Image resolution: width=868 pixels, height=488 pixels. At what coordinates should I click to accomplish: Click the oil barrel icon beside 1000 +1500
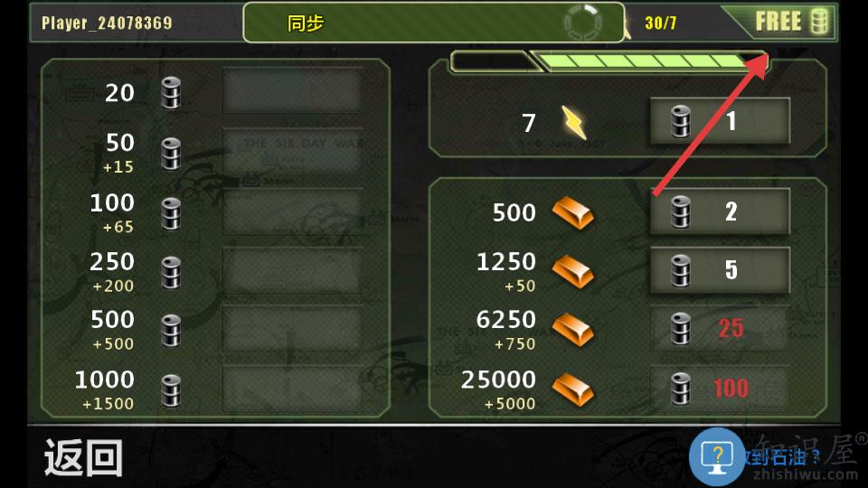coord(171,390)
